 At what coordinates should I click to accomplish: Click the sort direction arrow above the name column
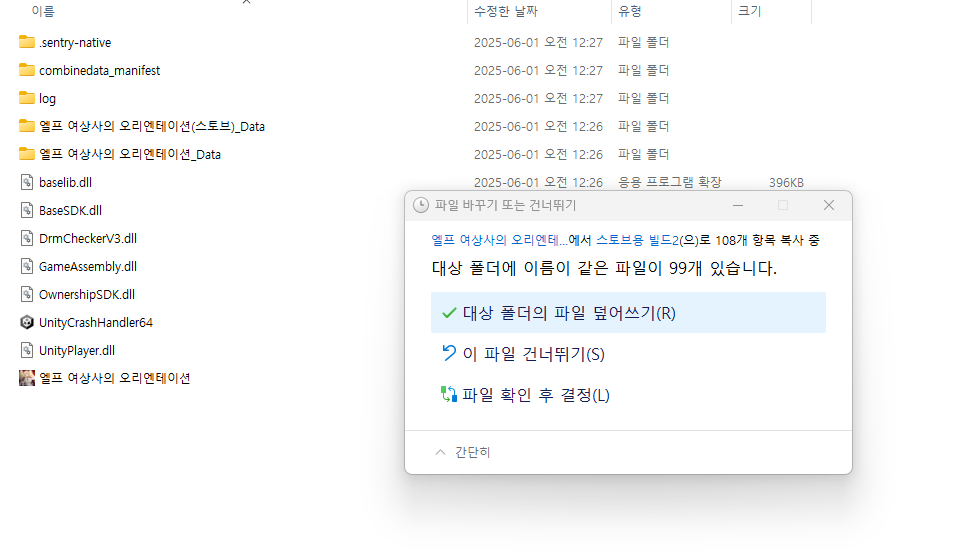coord(246,2)
